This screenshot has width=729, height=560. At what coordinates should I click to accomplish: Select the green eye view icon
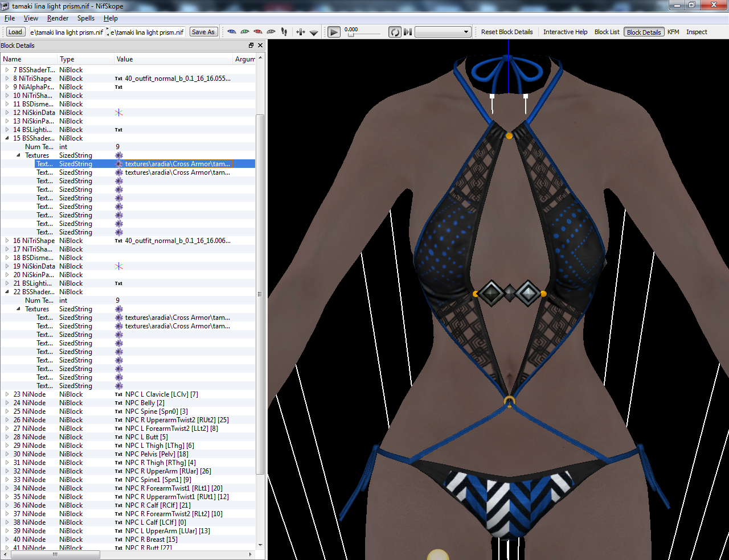(245, 32)
